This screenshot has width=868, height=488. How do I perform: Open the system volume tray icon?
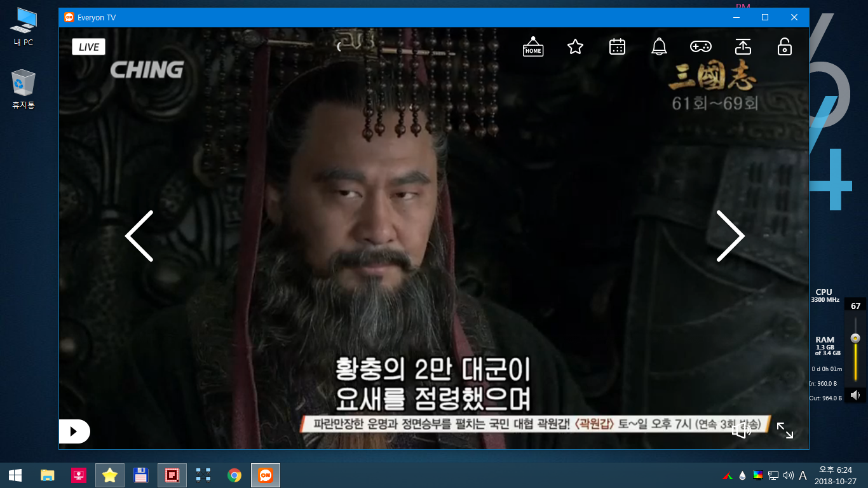pos(789,475)
